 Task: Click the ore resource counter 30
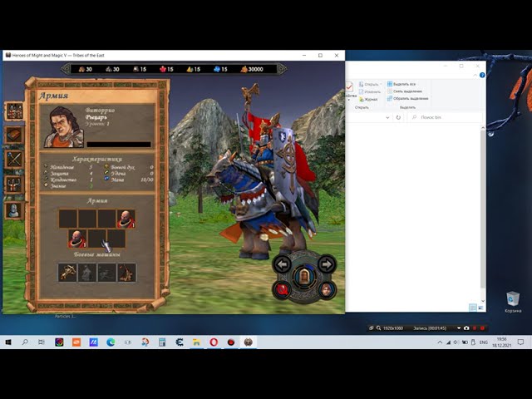point(113,69)
